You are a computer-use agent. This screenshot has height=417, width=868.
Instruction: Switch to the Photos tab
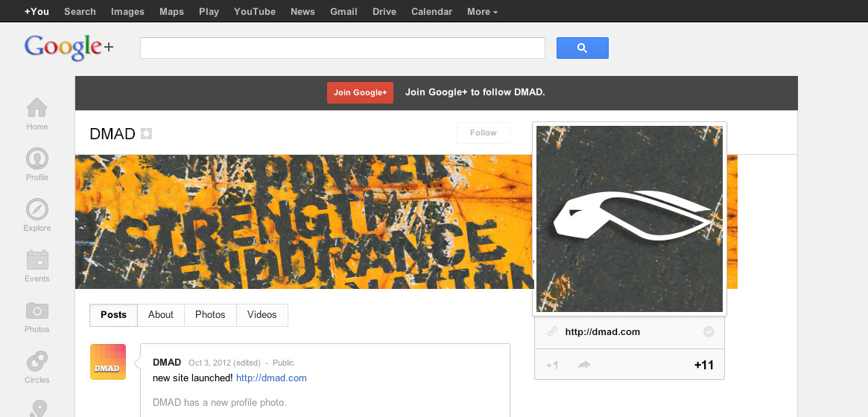click(x=210, y=315)
